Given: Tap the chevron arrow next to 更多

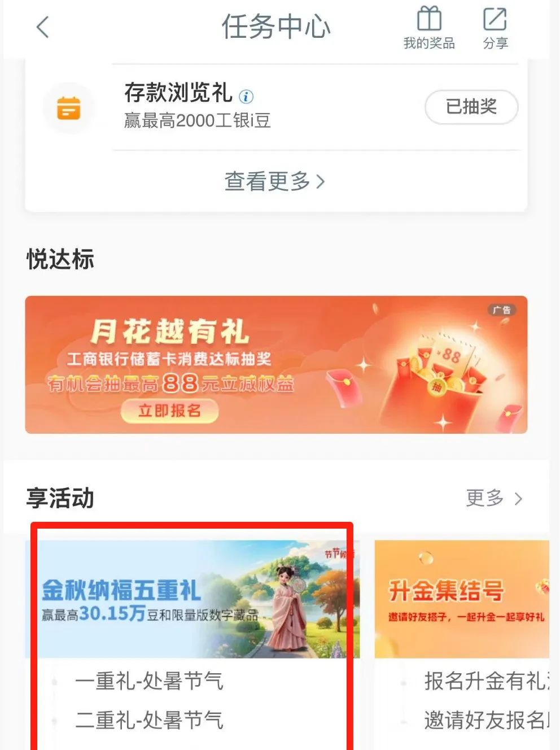Looking at the screenshot, I should [x=518, y=499].
